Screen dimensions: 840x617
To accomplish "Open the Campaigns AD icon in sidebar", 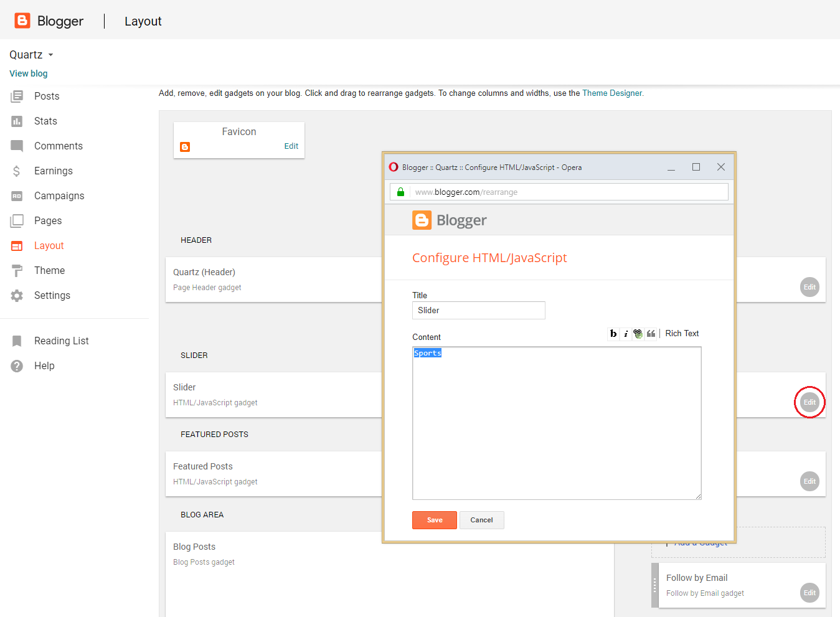I will tap(17, 195).
